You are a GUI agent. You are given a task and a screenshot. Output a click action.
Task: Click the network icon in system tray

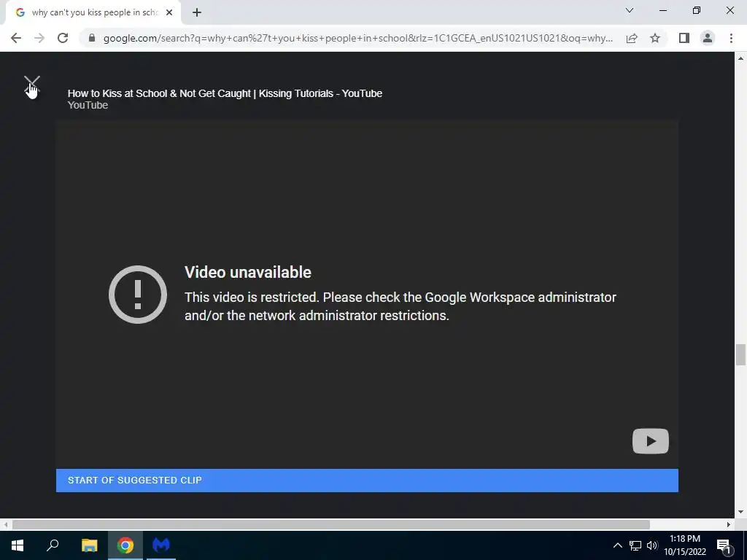635,545
